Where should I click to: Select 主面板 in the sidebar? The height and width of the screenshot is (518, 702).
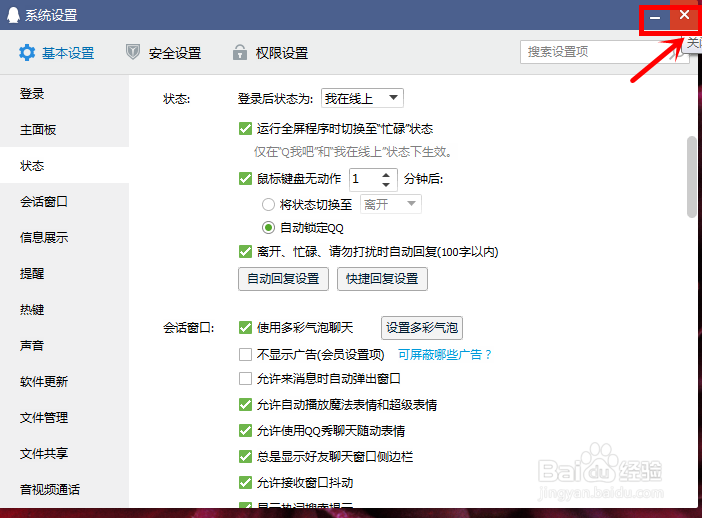[64, 129]
